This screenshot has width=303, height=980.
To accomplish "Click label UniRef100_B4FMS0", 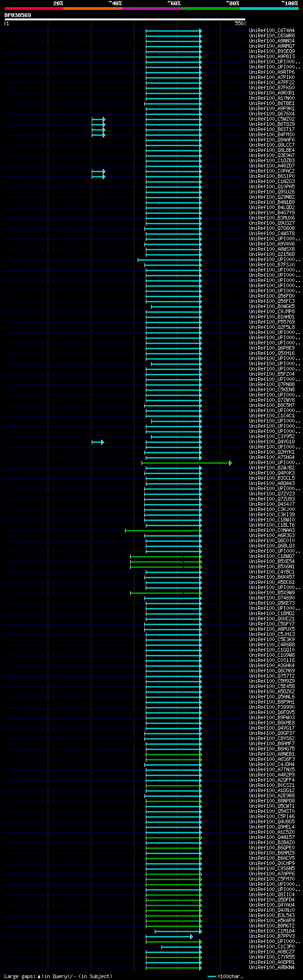I will (272, 135).
